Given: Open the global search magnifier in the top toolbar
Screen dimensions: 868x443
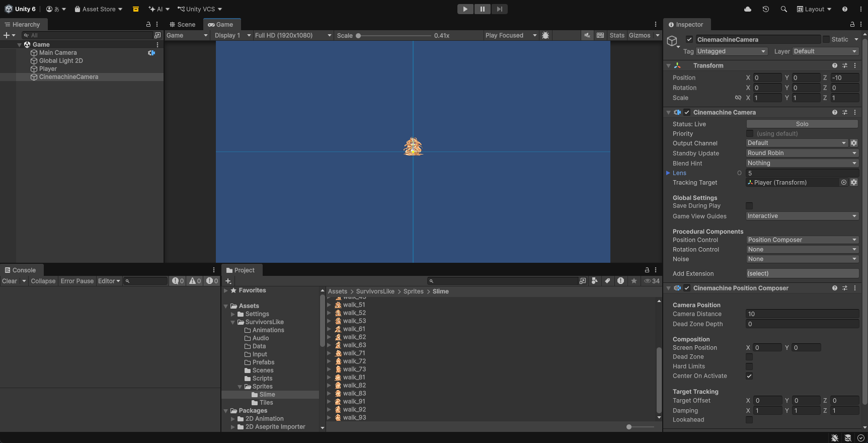Looking at the screenshot, I should coord(783,9).
